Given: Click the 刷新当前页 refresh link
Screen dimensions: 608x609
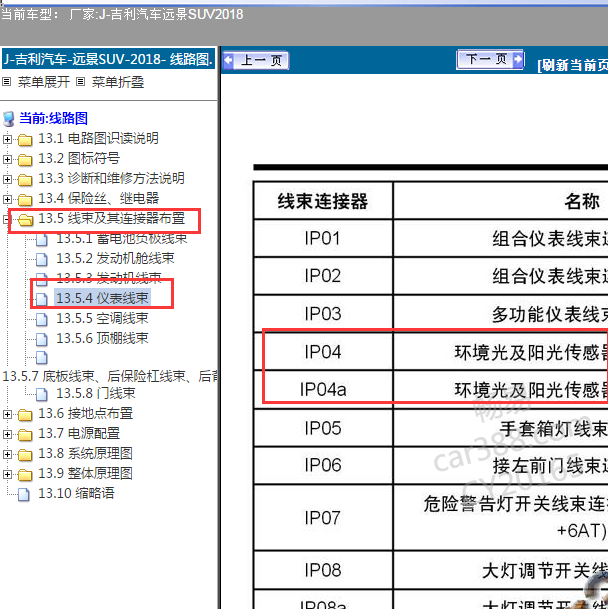Looking at the screenshot, I should click(573, 65).
